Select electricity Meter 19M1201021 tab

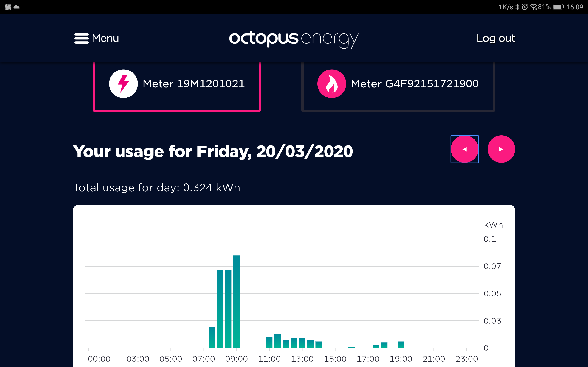tap(177, 87)
